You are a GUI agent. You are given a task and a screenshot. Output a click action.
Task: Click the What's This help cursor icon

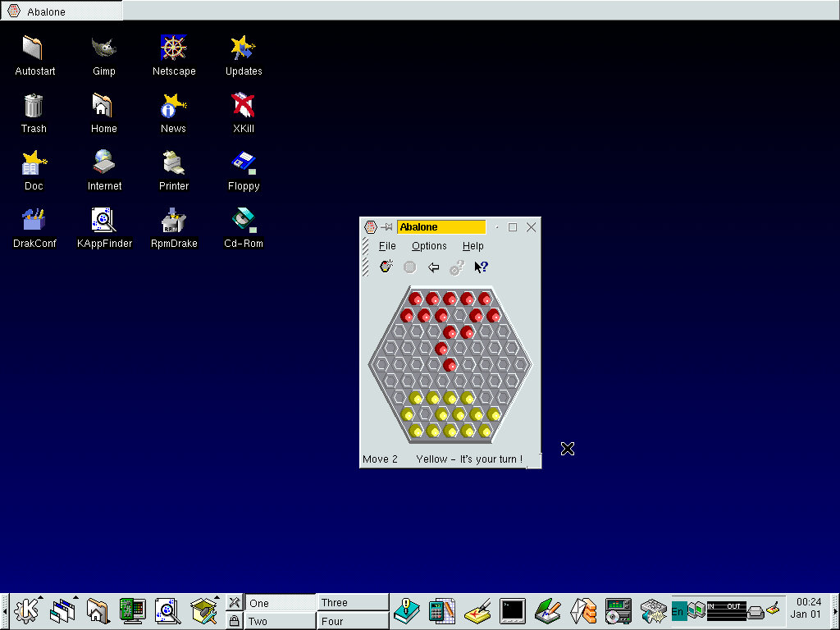coord(482,267)
